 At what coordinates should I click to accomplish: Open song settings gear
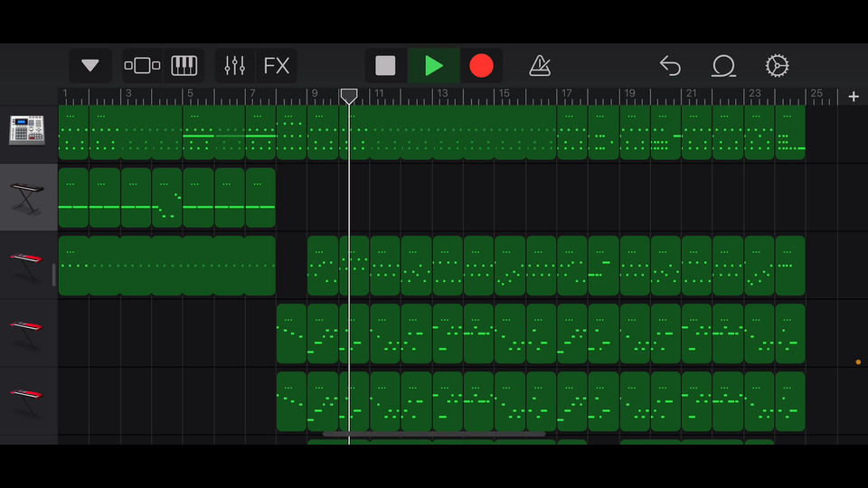[x=777, y=66]
